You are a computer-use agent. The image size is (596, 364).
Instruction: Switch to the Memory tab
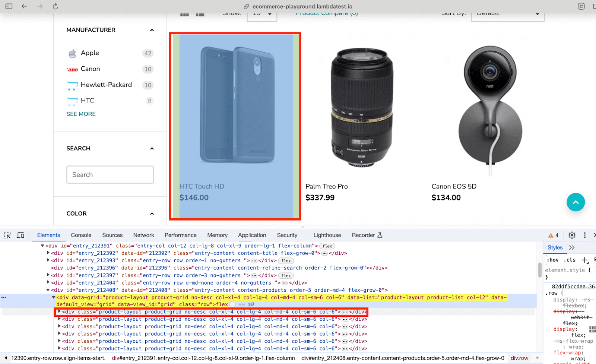pos(218,235)
